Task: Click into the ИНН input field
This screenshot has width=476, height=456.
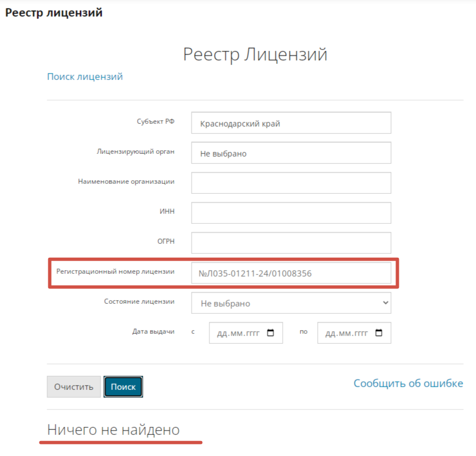Action: coord(291,213)
